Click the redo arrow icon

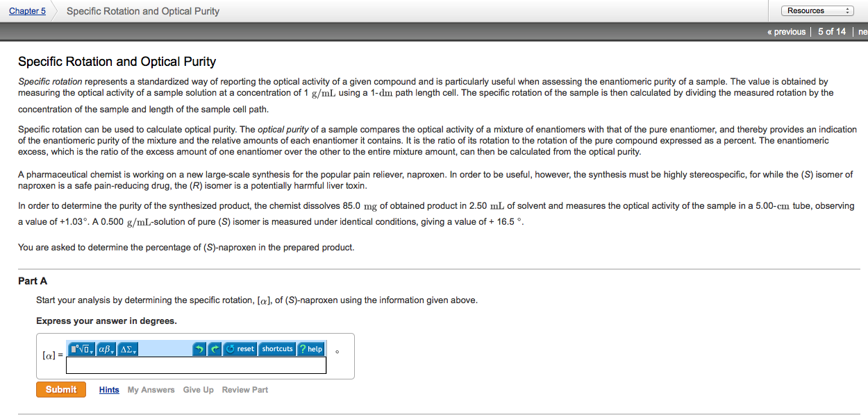(215, 349)
